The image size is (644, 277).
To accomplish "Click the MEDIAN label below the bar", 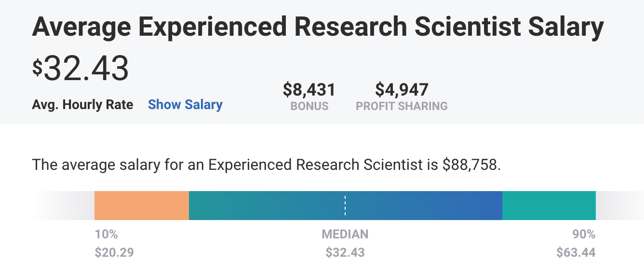I will point(345,235).
